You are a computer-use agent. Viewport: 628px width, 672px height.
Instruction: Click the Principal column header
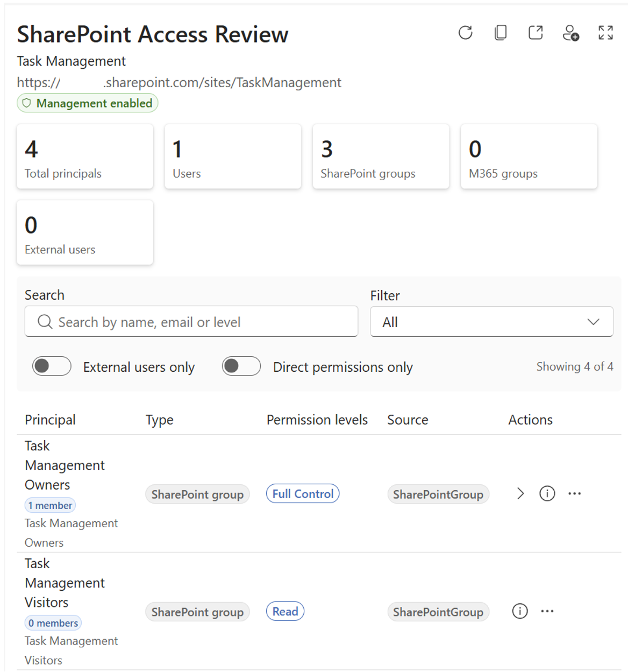click(x=50, y=420)
